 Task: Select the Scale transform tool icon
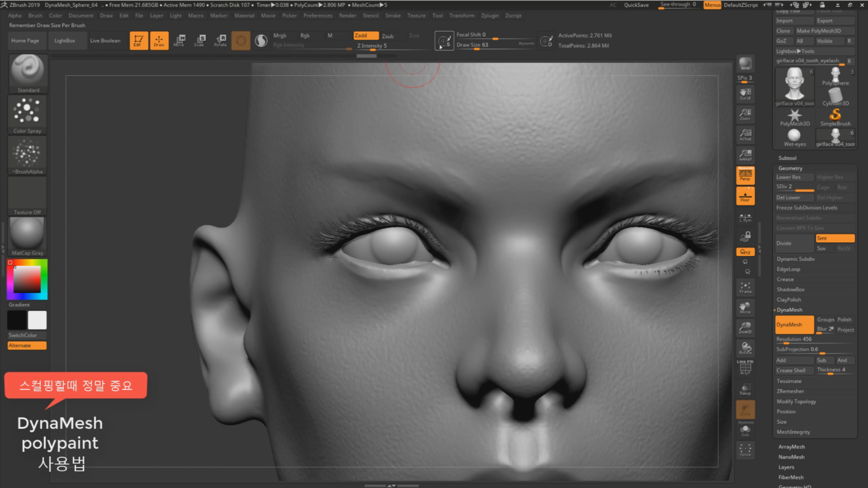199,40
